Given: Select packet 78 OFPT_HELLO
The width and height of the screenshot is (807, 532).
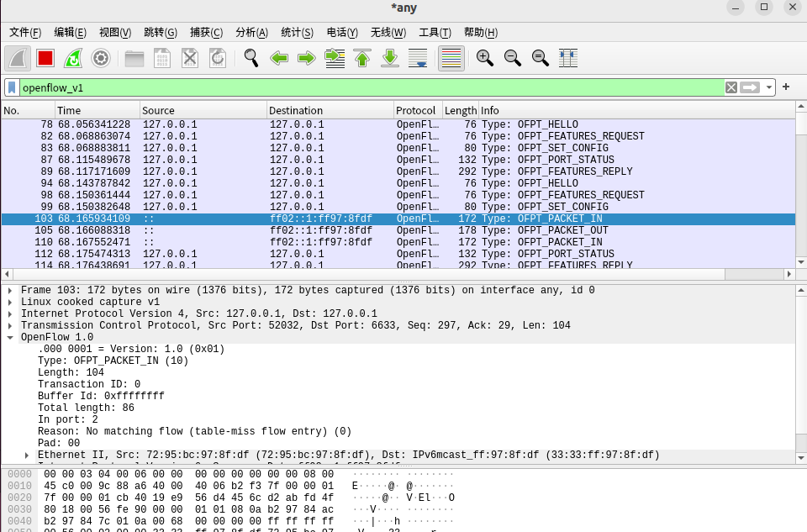Looking at the screenshot, I should pos(398,124).
